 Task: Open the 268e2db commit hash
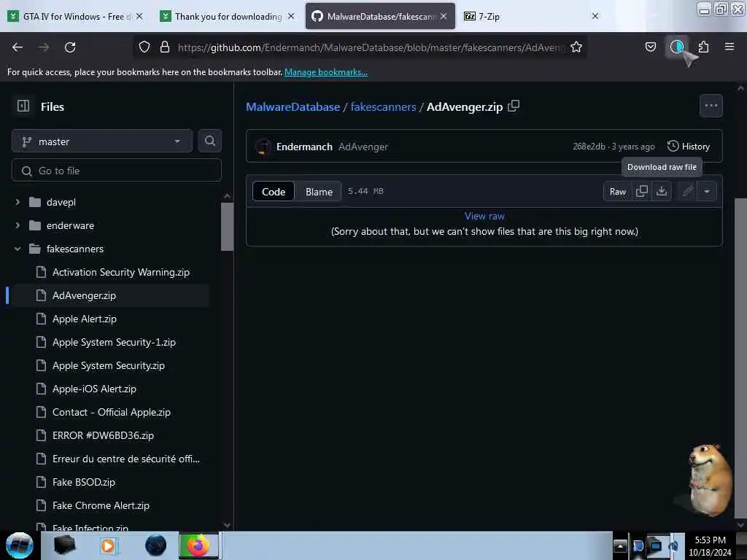coord(589,146)
